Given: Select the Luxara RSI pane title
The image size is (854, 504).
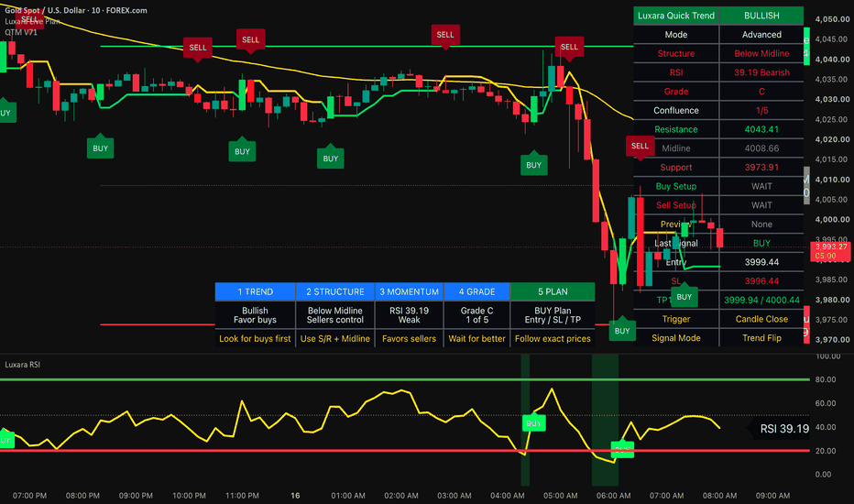Looking at the screenshot, I should [x=22, y=365].
